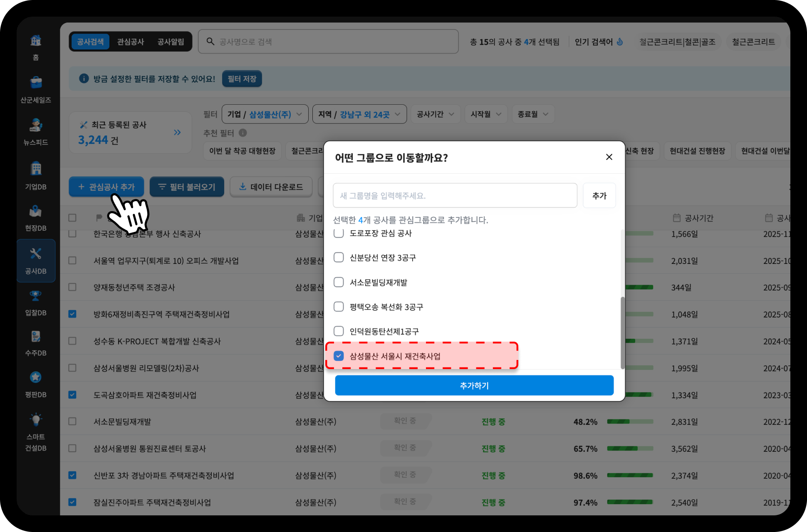
Task: Click the 필터 저장 button
Action: coord(242,79)
